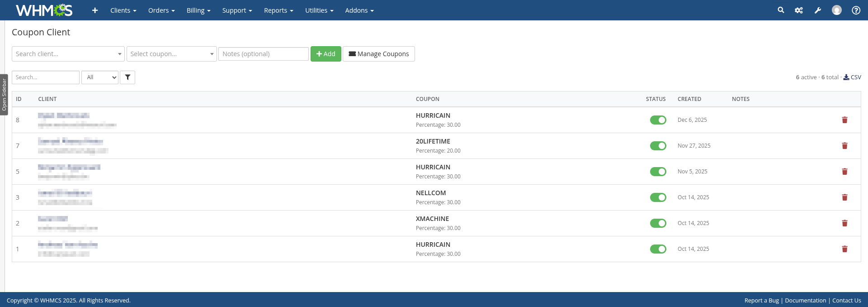Turn off status toggle for ID 1 row
Viewport: 868px width, 307px height.
[658, 249]
